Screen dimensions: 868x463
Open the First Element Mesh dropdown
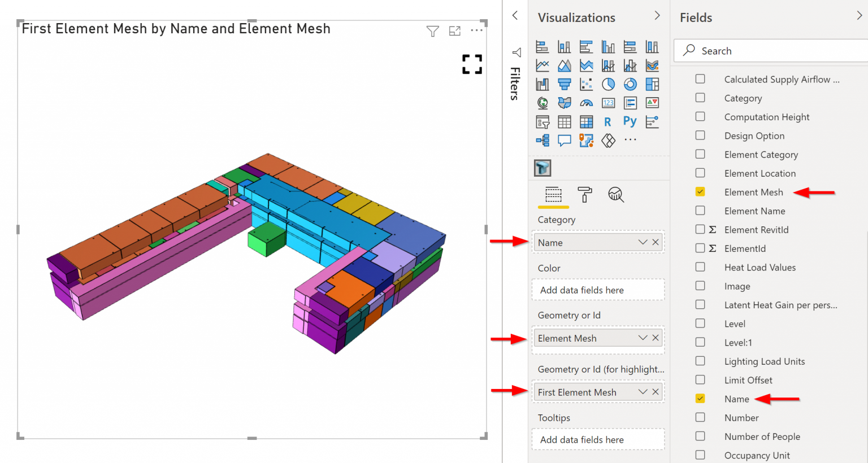(x=643, y=391)
